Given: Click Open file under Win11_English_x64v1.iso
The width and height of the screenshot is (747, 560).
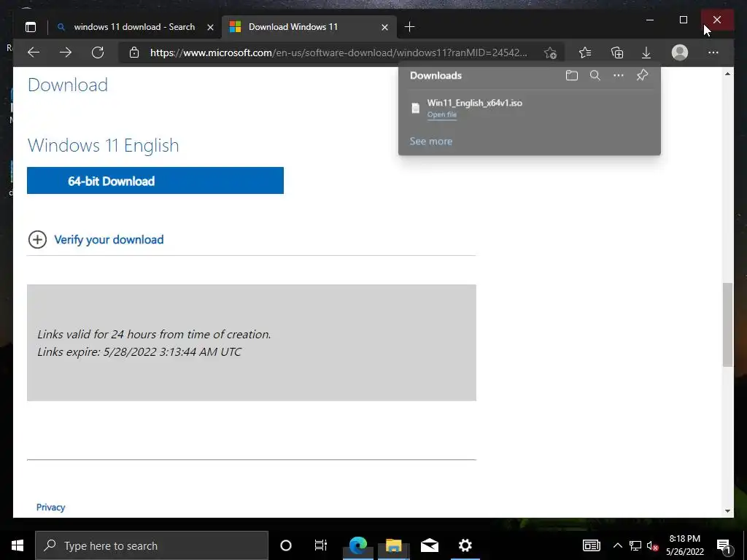Looking at the screenshot, I should [x=441, y=114].
